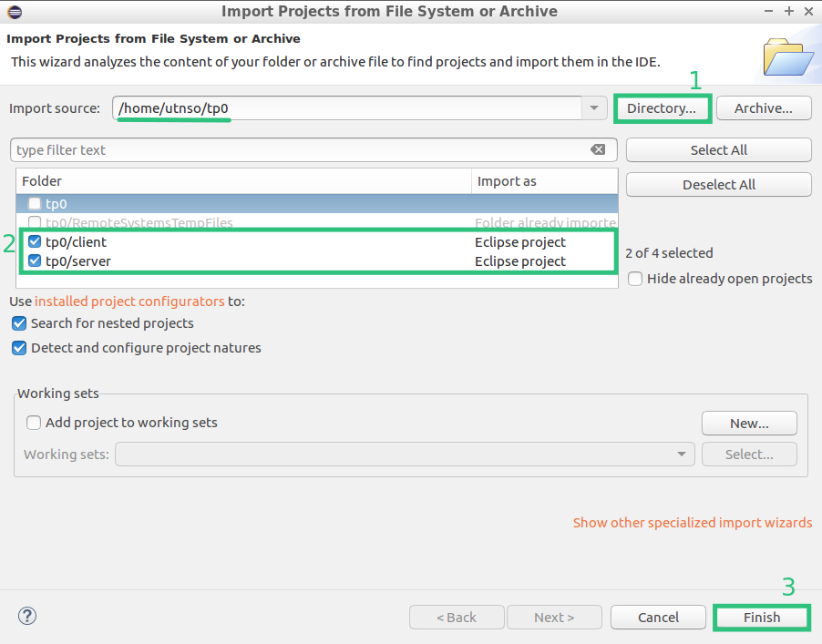Clear the filter text using the X icon

pyautogui.click(x=599, y=149)
